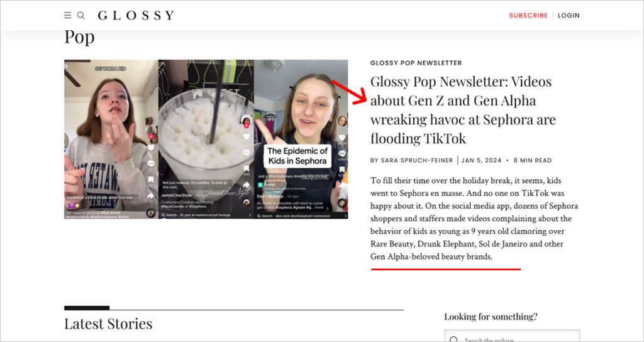Click the heart icon on first TikTok
Screen dimensions: 644x342
tap(151, 148)
